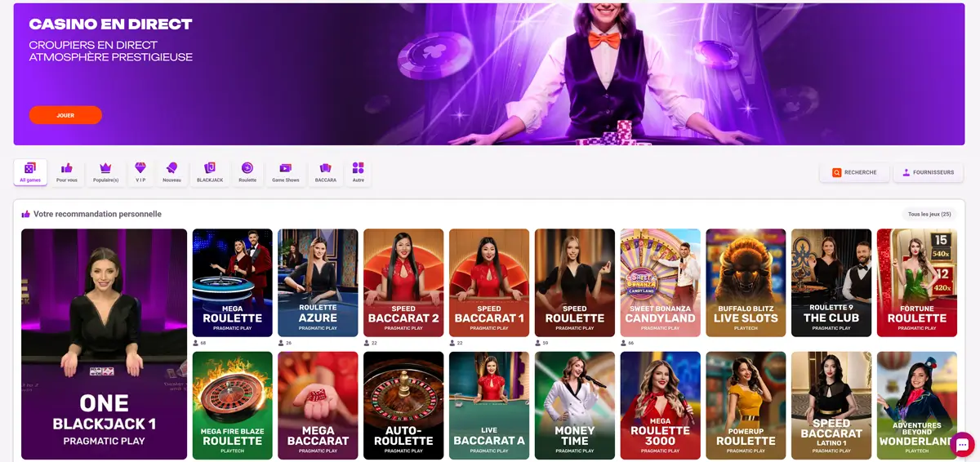
Task: Click the thumbs-up icon beside Votre recommandation
Action: pos(26,214)
